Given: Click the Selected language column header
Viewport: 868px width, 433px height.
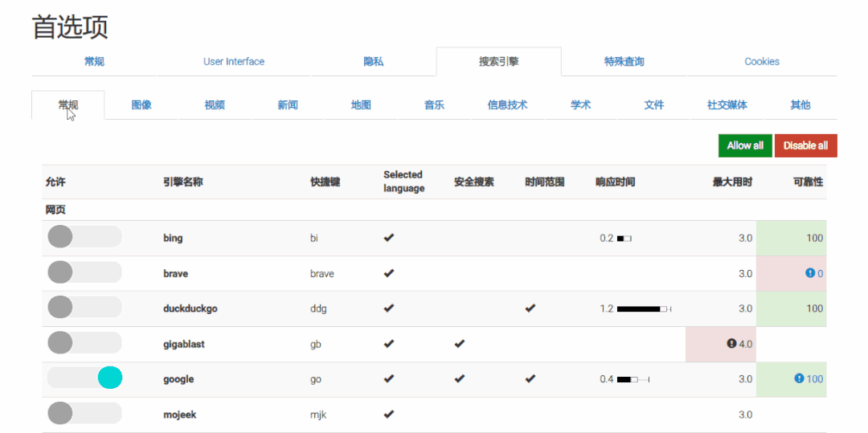Looking at the screenshot, I should pos(403,182).
